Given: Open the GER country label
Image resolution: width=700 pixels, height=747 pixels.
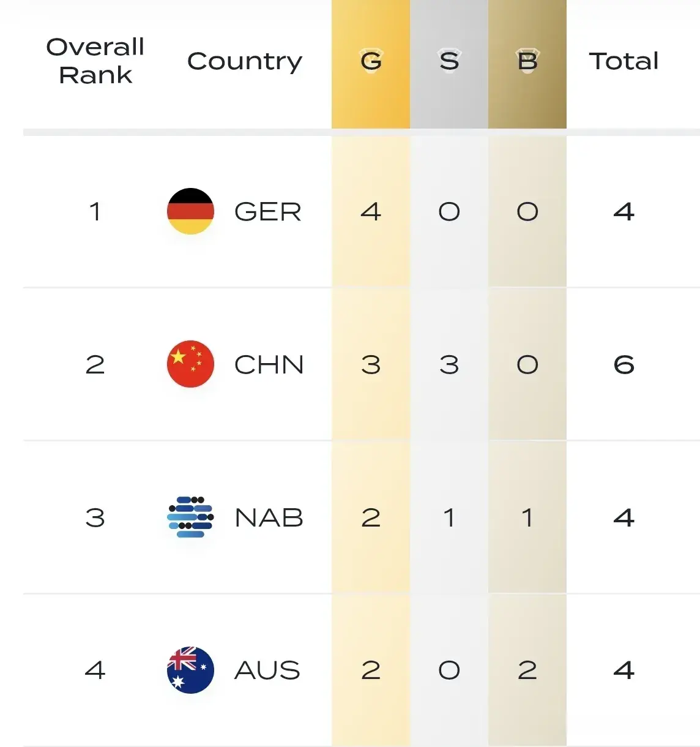Looking at the screenshot, I should [x=268, y=212].
